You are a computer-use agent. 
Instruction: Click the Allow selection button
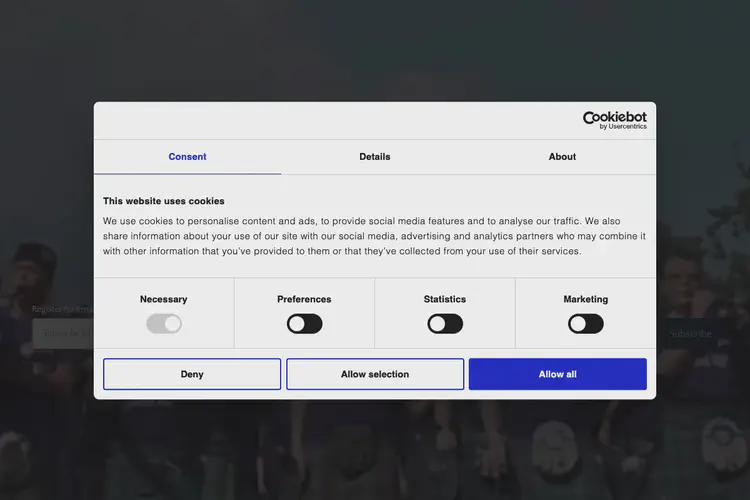click(375, 374)
